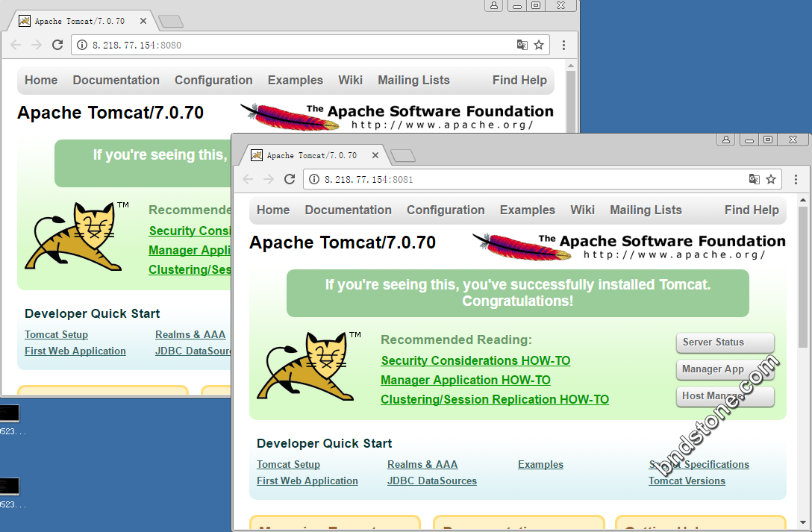Click the Tomcat cat logo in the 8081 window
812x532 pixels.
point(309,366)
